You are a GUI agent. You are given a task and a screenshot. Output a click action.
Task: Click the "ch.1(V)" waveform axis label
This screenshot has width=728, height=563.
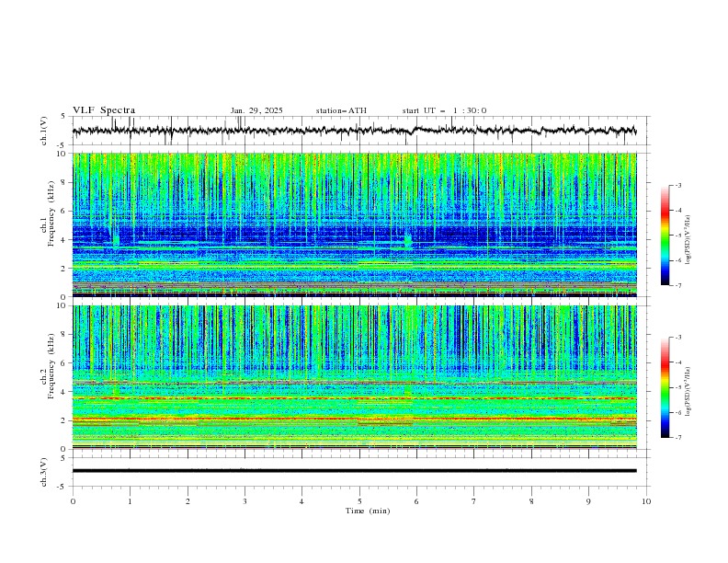click(44, 131)
